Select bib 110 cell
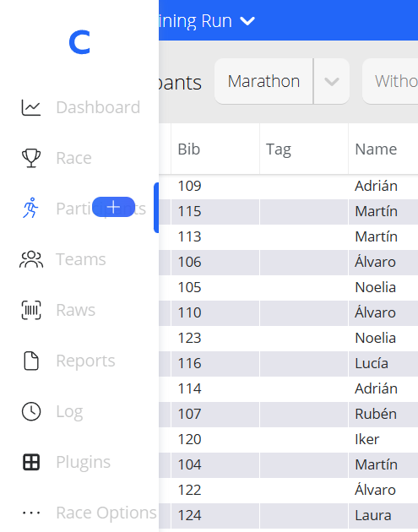Image resolution: width=418 pixels, height=532 pixels. click(215, 312)
